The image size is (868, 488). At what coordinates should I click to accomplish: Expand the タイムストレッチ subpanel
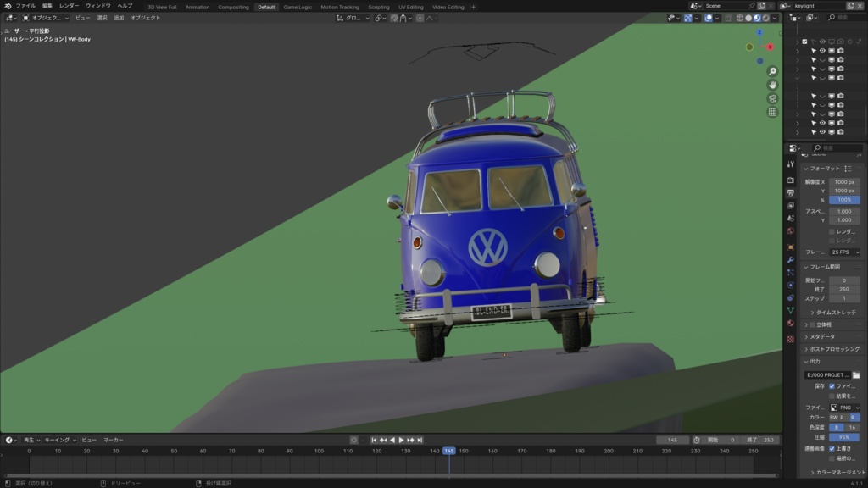834,313
